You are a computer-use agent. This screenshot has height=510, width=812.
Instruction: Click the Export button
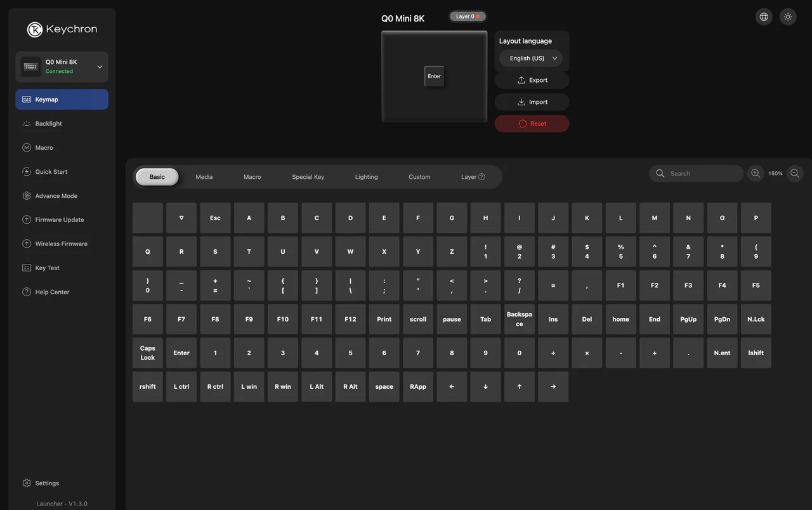532,79
